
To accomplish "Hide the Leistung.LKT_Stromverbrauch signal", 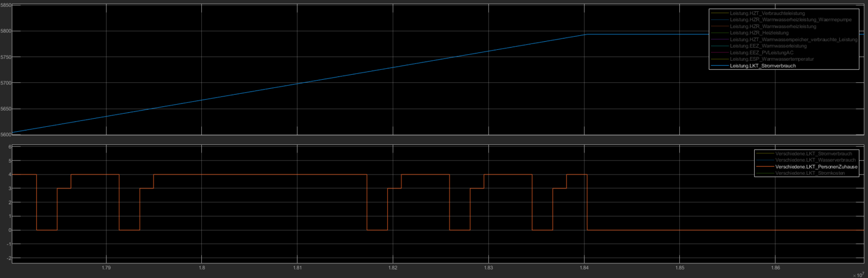I will 762,66.
